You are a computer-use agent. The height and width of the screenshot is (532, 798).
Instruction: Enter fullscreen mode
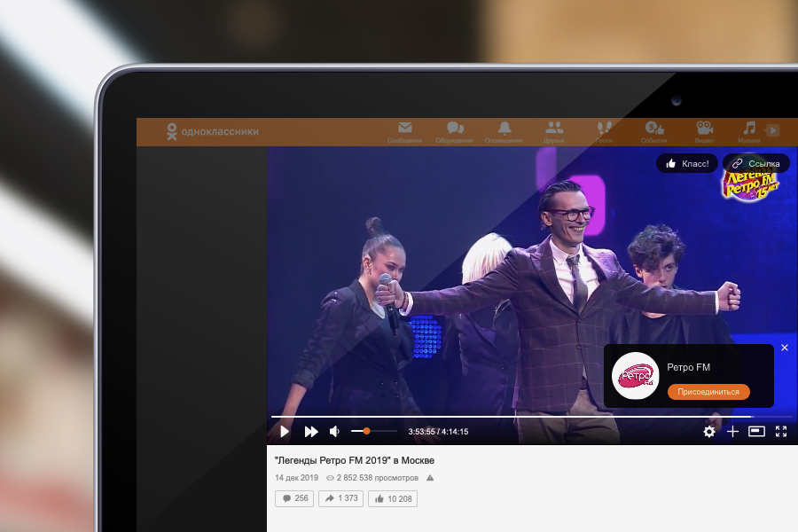[781, 432]
